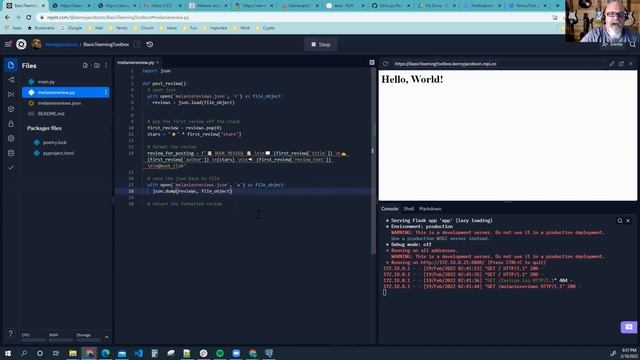This screenshot has width=640, height=360.
Task: Open the Secrets lock sidebar icon
Action: 11,124
